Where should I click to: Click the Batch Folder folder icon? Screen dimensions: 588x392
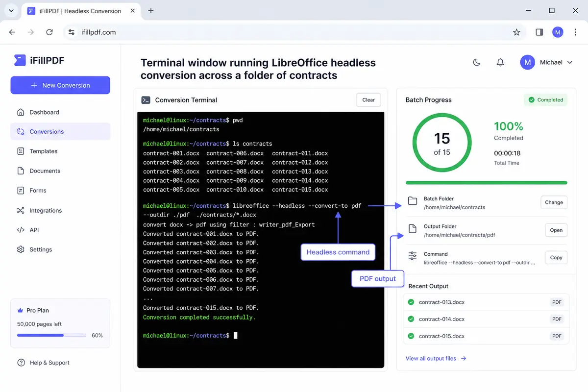pyautogui.click(x=413, y=201)
